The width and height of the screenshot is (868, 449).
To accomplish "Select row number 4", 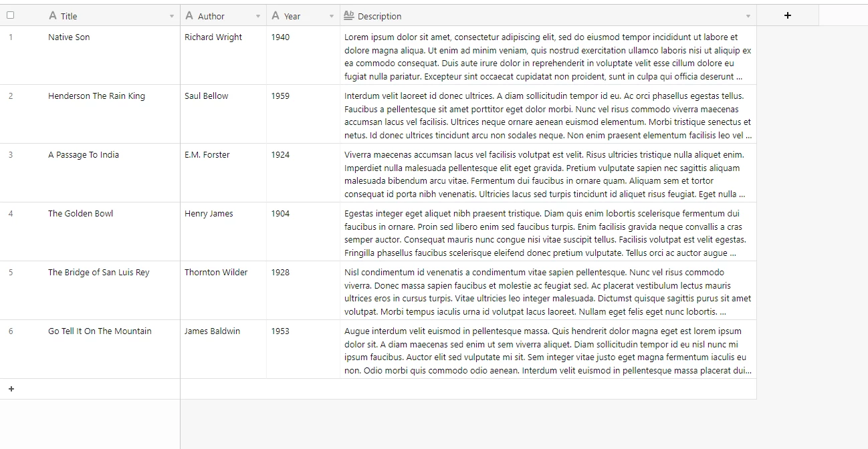I will coord(11,214).
